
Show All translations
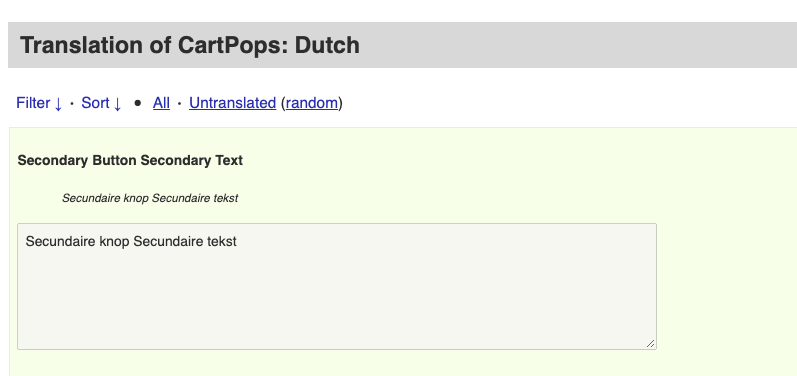(x=161, y=103)
